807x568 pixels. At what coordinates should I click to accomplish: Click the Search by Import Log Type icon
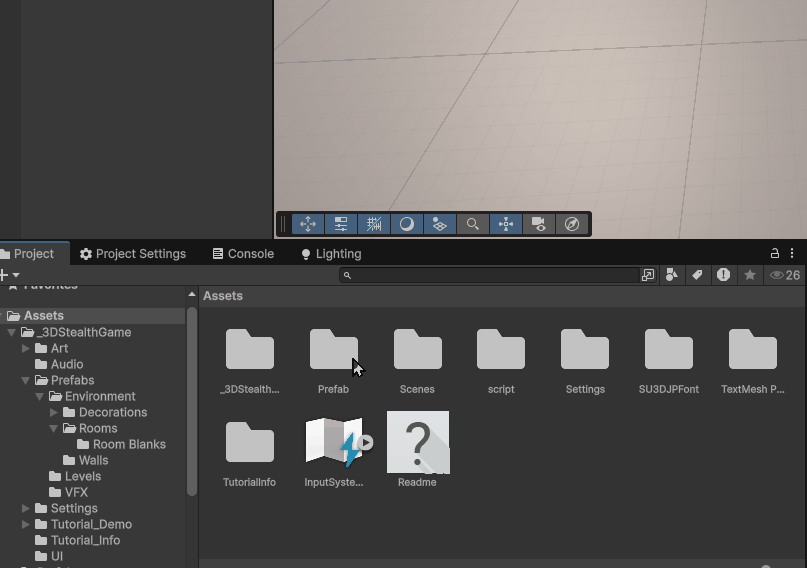pos(723,275)
